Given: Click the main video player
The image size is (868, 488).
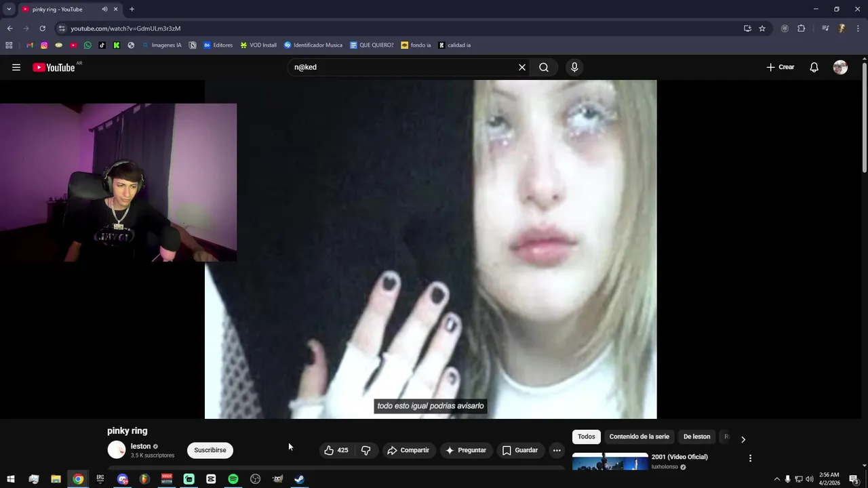Looking at the screenshot, I should point(431,249).
